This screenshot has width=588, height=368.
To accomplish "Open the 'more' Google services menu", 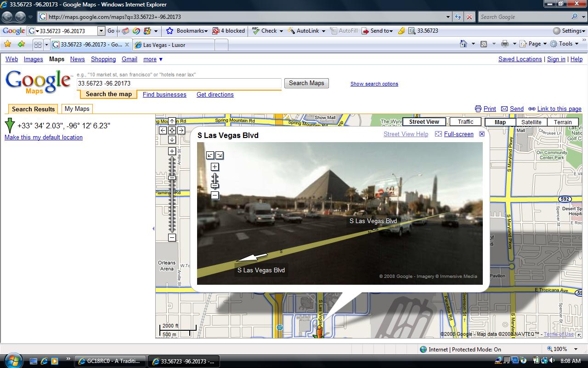I will 153,59.
